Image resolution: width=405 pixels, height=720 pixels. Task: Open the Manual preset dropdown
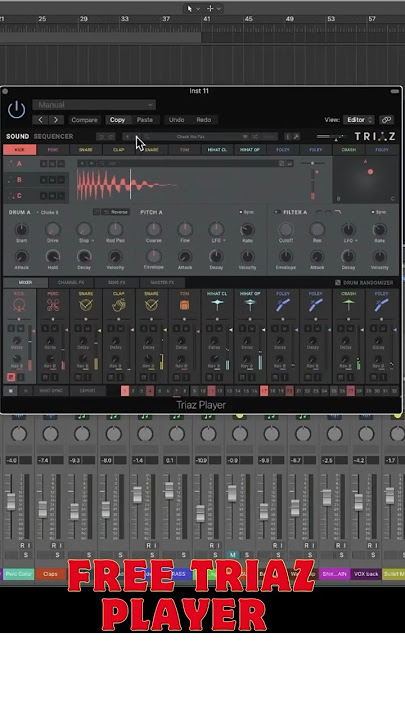94,105
